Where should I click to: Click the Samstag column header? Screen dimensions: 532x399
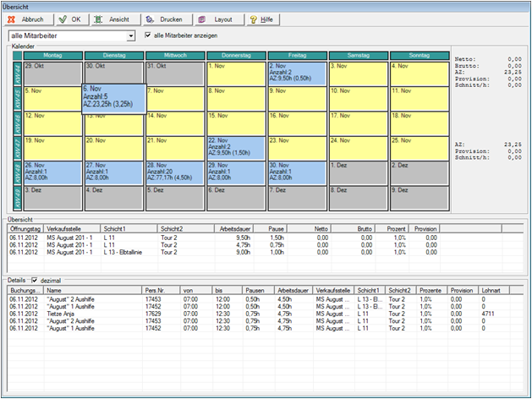pyautogui.click(x=359, y=55)
